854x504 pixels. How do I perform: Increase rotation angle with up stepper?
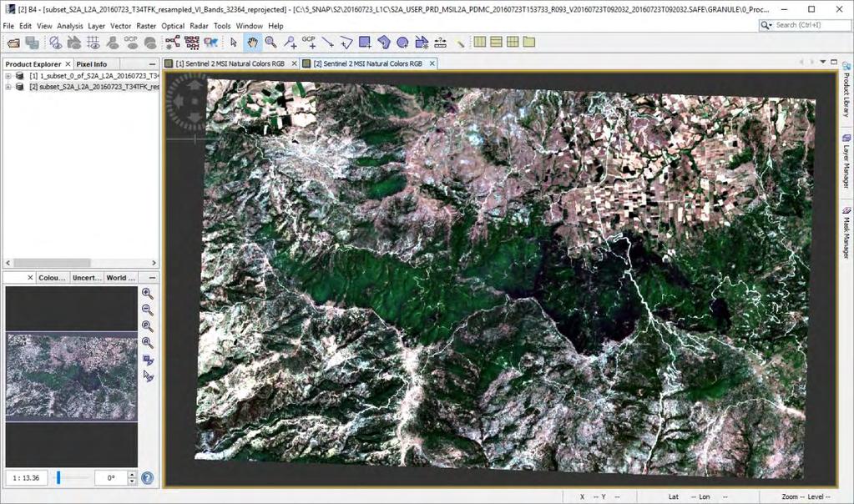132,475
